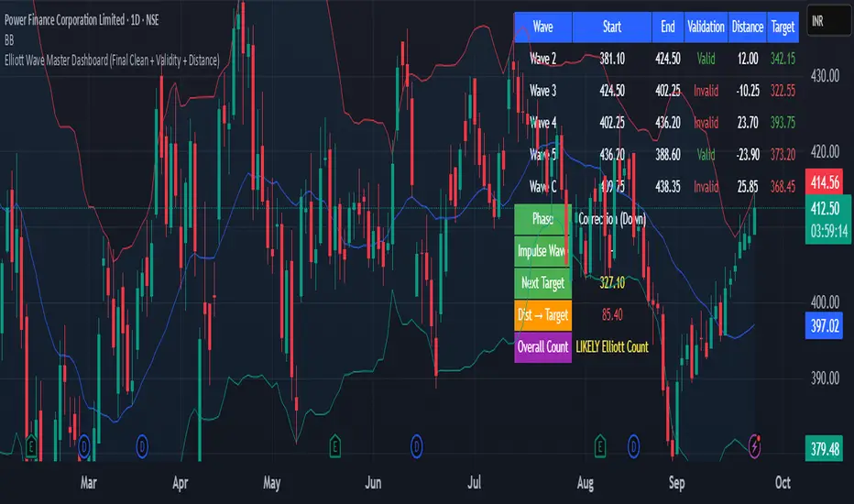
Task: Click the 430.00 price scale label
Action: [x=825, y=76]
